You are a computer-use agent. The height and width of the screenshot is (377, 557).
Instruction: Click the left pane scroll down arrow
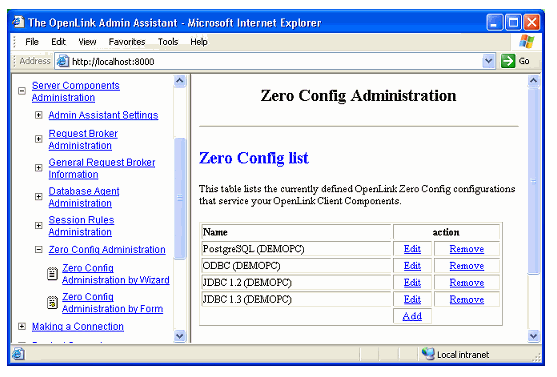pyautogui.click(x=180, y=336)
